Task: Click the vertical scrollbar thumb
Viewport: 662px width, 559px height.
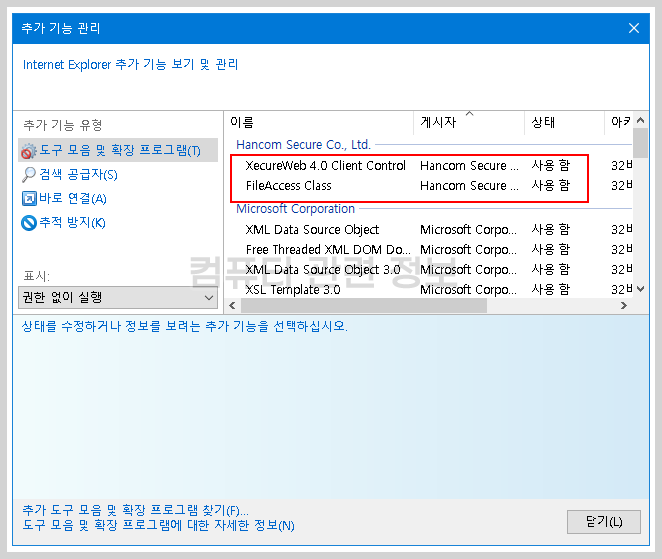Action: tap(640, 143)
